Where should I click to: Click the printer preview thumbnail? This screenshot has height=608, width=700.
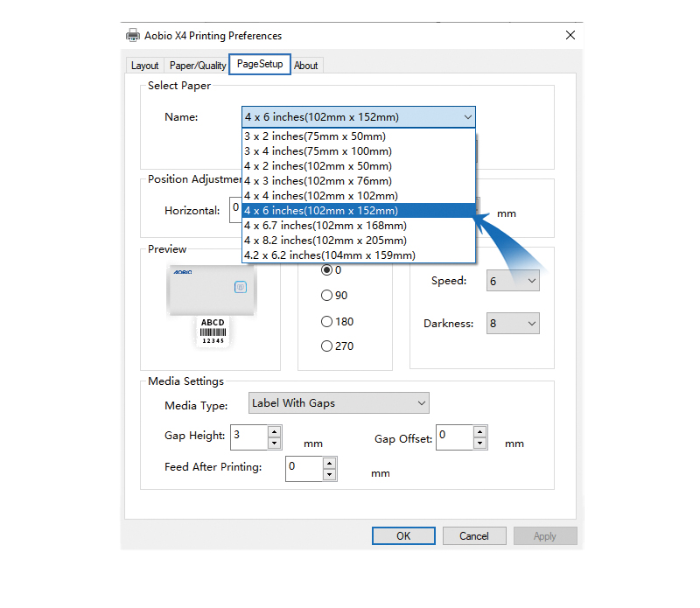[211, 306]
